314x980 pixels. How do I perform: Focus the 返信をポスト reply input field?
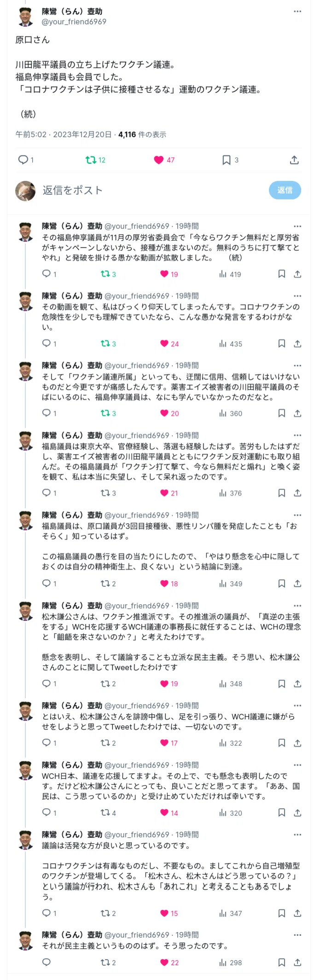pyautogui.click(x=152, y=190)
